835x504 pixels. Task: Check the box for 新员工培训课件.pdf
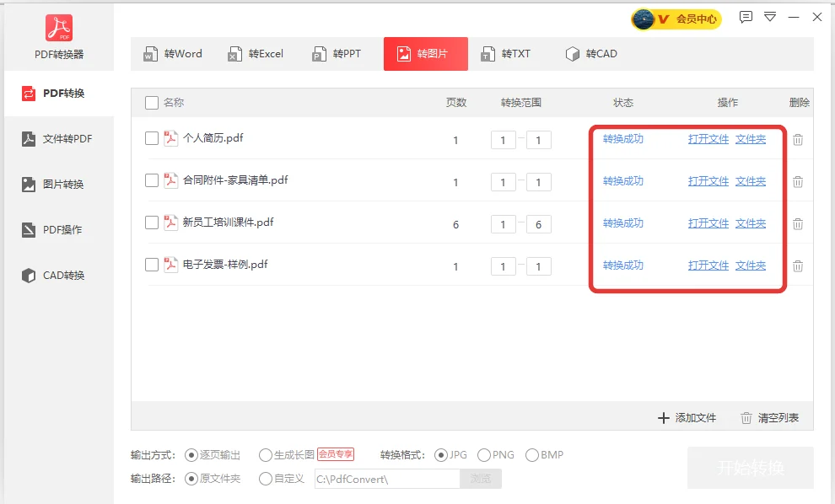tap(152, 223)
